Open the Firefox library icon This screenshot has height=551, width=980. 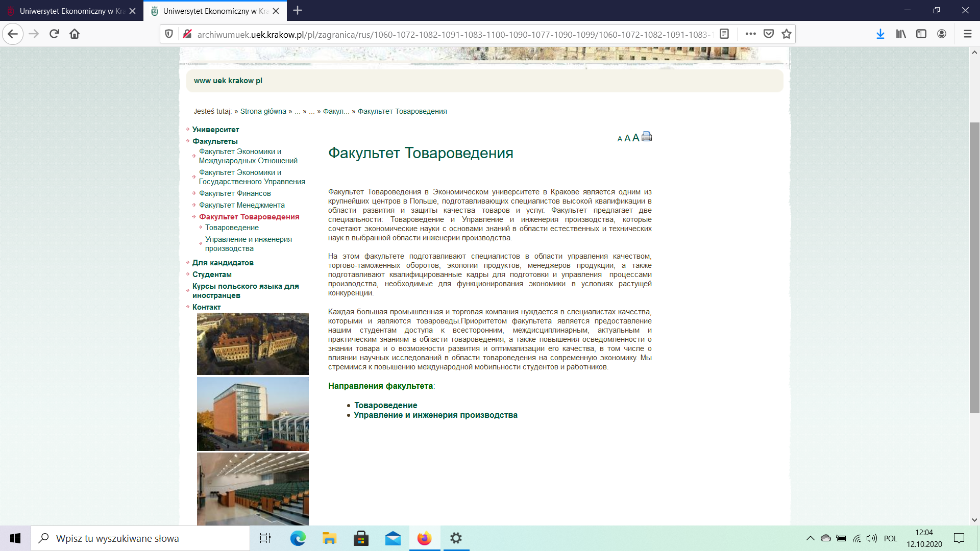tap(900, 34)
